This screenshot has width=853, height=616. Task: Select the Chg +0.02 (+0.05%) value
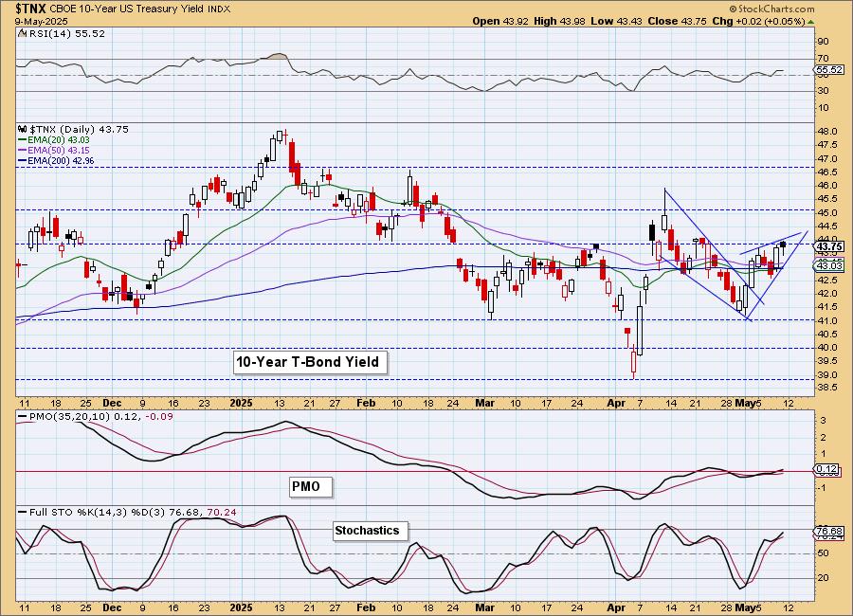(759, 21)
